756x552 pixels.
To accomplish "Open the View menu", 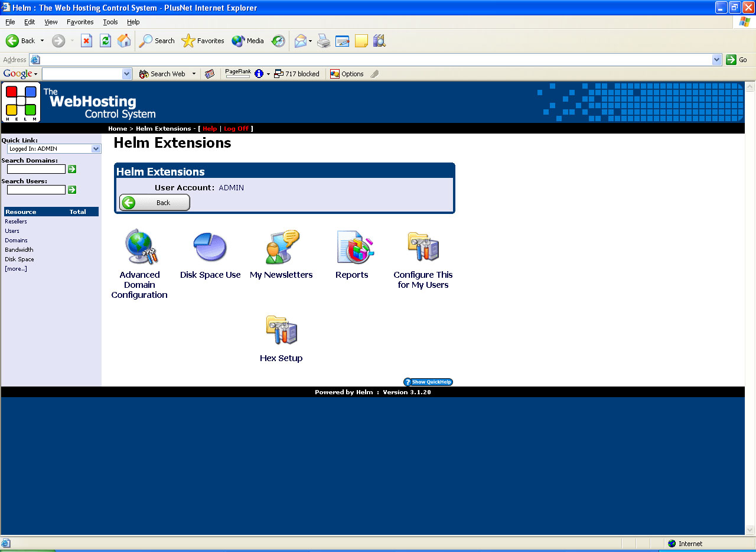I will coord(51,22).
